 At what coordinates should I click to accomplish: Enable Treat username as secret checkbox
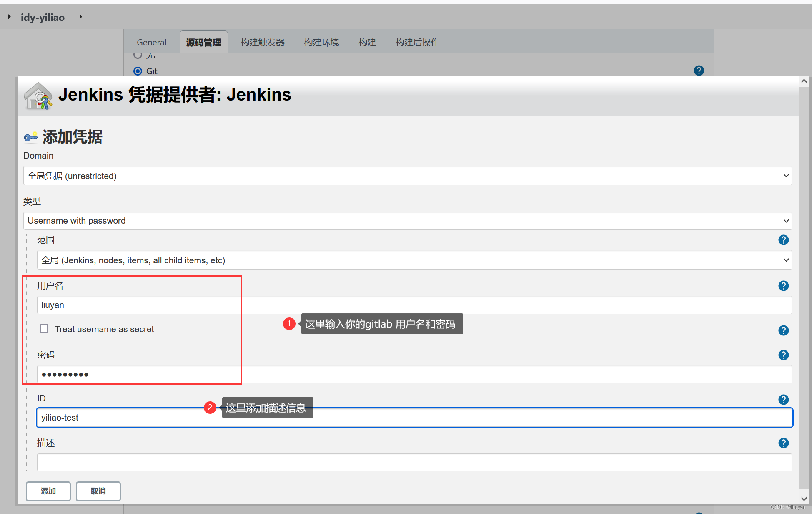pyautogui.click(x=44, y=329)
